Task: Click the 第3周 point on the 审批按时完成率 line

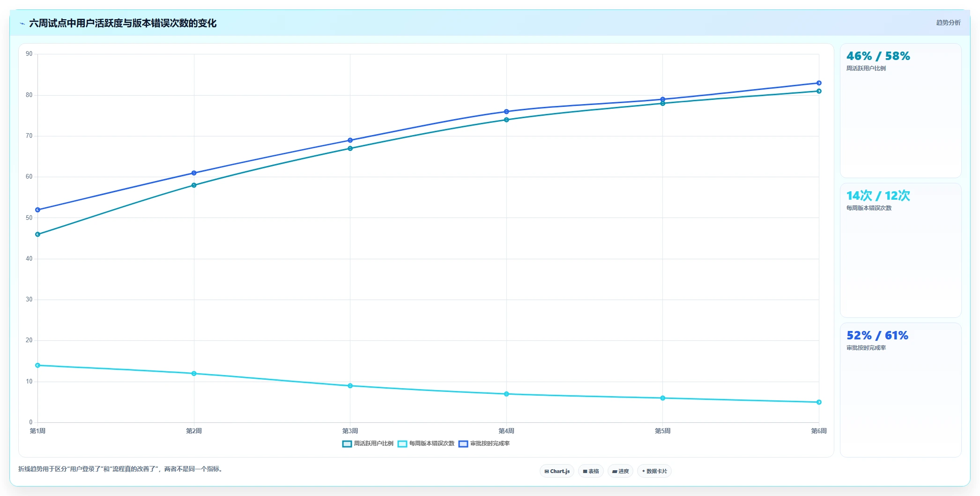Action: coord(350,140)
